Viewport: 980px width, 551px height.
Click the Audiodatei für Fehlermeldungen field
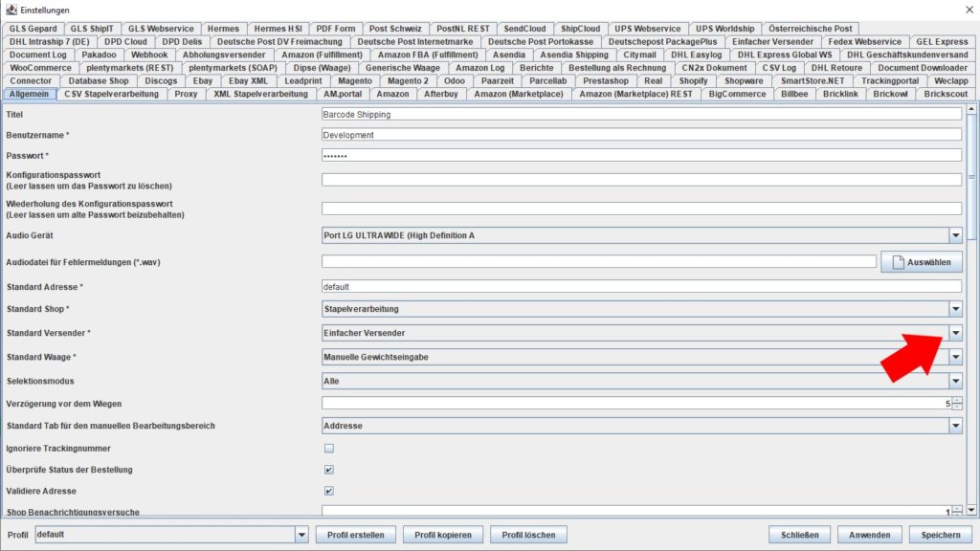599,262
